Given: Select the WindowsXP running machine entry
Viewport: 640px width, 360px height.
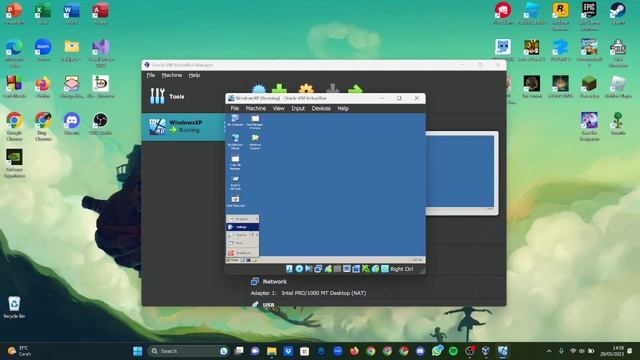Looking at the screenshot, I should coord(183,127).
